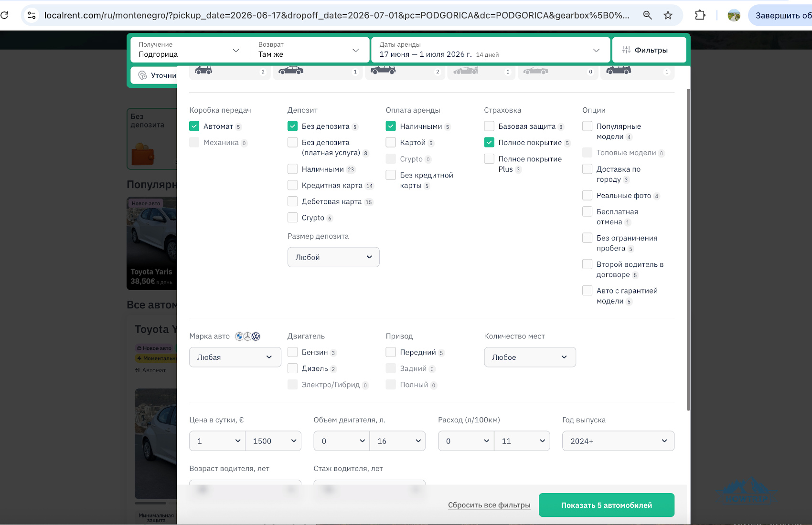Open the minimum daily price dropdown showing 1
This screenshot has width=812, height=525.
(x=217, y=441)
